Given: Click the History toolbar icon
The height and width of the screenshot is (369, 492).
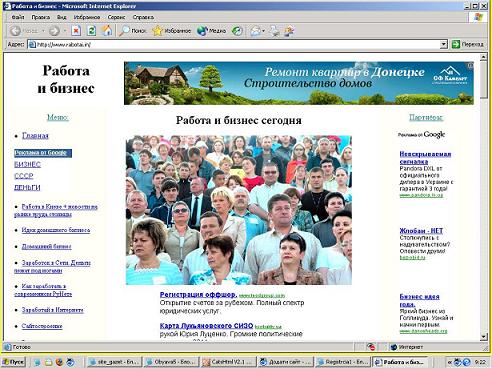Looking at the screenshot, I should click(237, 31).
